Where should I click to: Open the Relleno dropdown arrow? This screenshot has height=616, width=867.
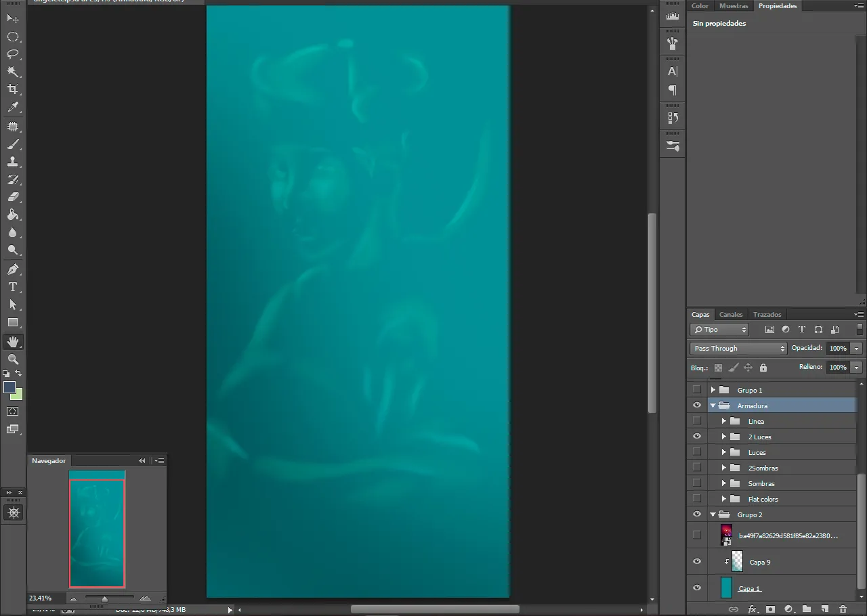point(856,368)
